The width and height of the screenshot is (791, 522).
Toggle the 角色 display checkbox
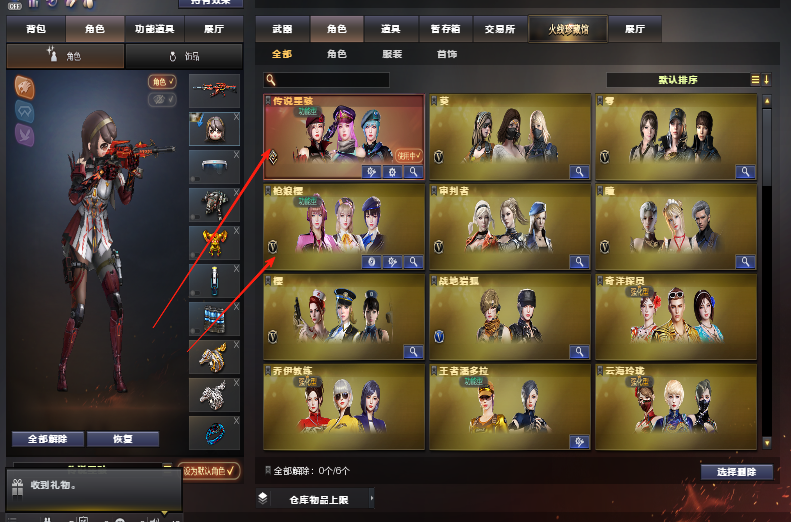[162, 82]
